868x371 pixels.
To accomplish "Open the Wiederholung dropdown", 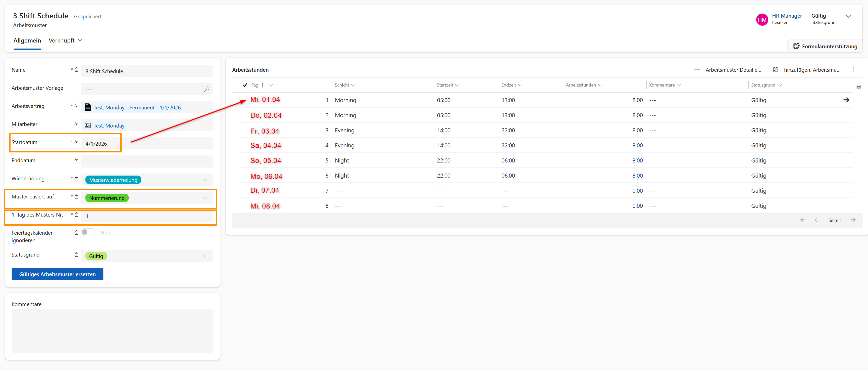I will [205, 180].
